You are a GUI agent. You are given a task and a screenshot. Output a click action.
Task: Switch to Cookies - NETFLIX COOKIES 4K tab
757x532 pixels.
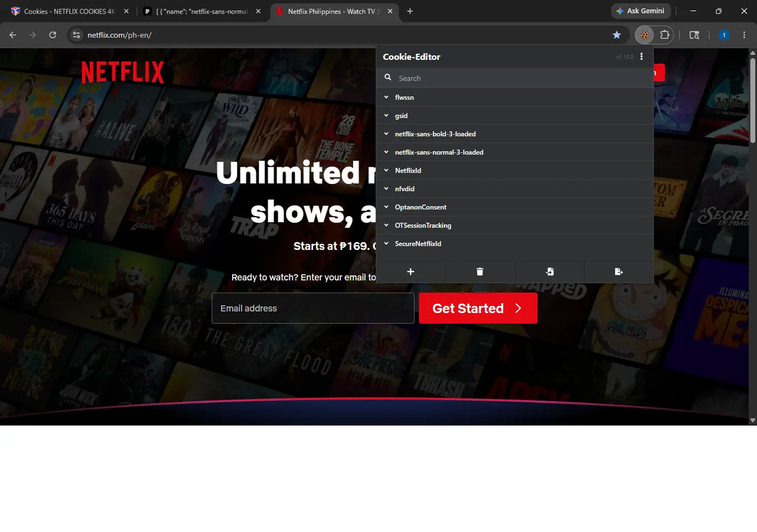tap(69, 11)
